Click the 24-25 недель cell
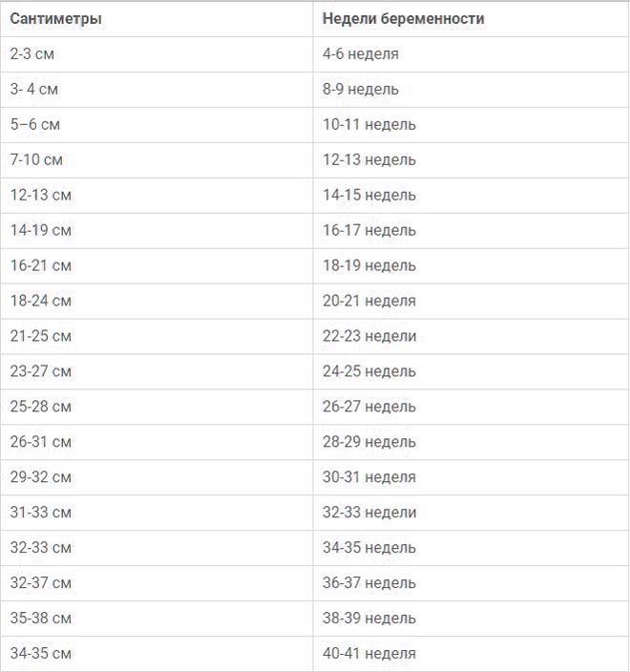The image size is (630, 672). tap(471, 371)
